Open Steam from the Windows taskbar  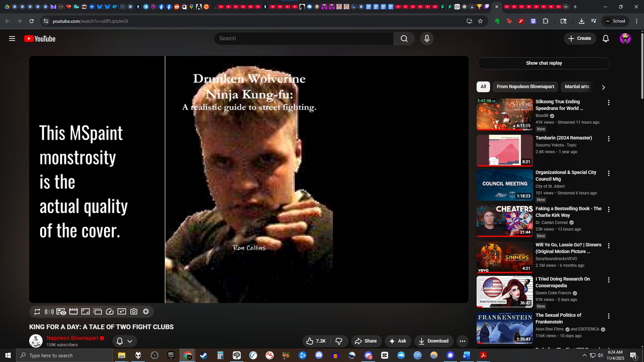click(x=204, y=355)
